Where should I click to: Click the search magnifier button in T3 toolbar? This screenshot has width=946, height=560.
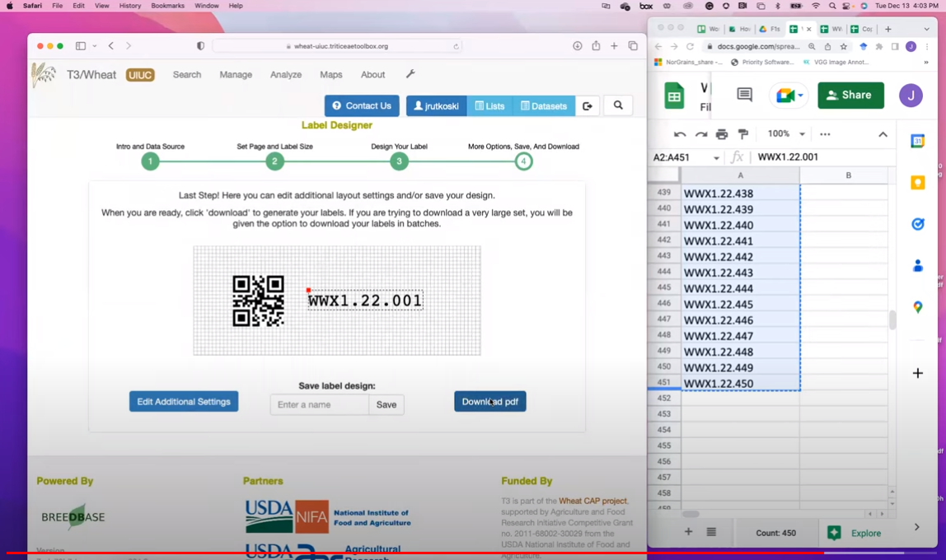tap(618, 105)
